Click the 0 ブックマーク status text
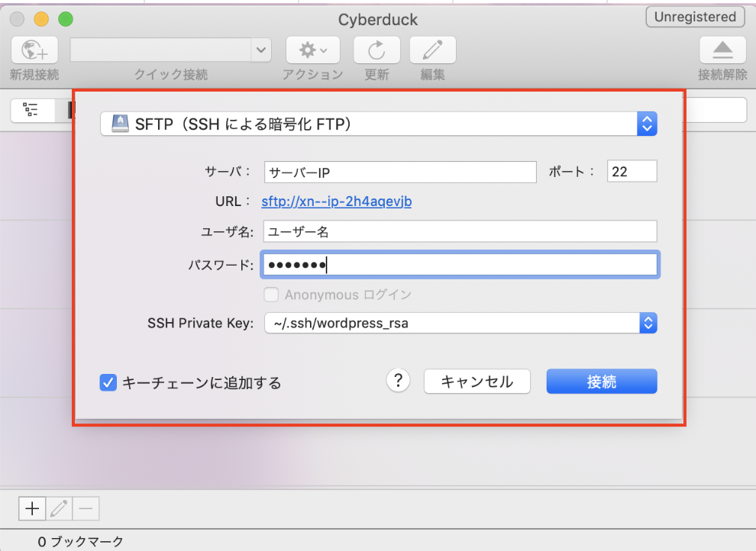756x551 pixels. click(80, 542)
